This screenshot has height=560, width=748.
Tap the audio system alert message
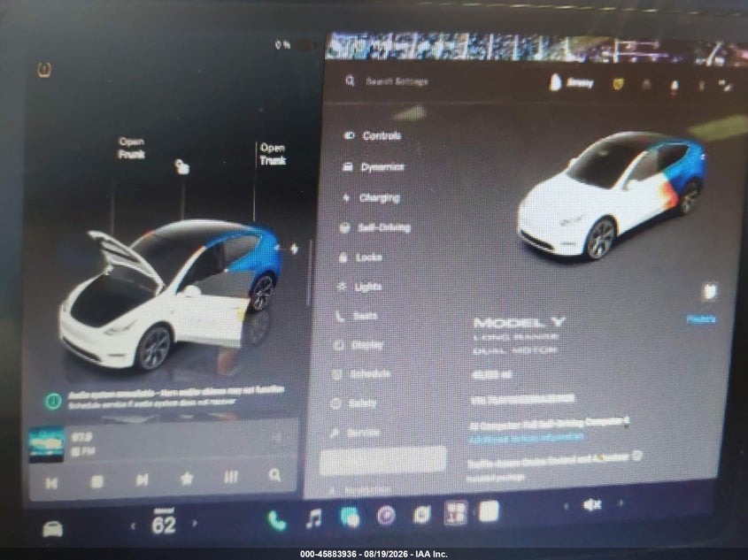click(176, 397)
